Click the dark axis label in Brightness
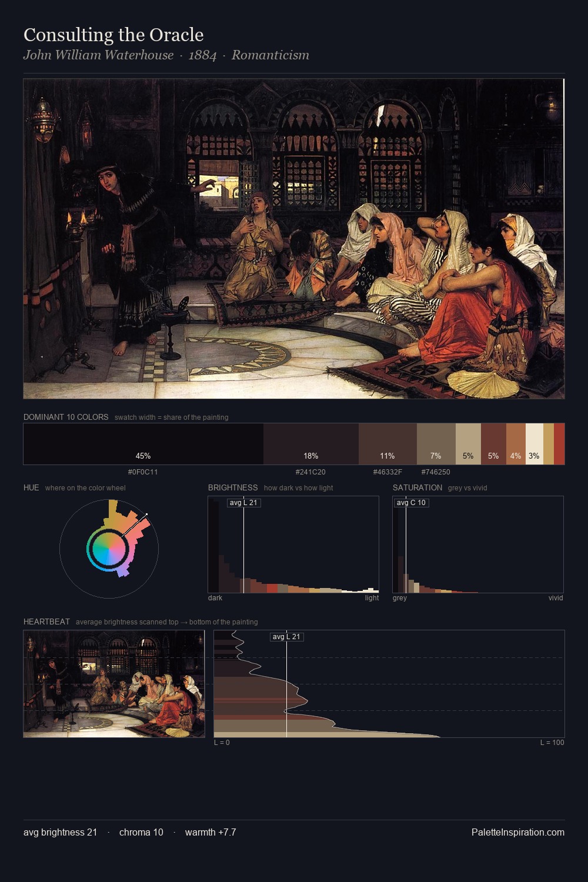588x882 pixels. (x=215, y=598)
